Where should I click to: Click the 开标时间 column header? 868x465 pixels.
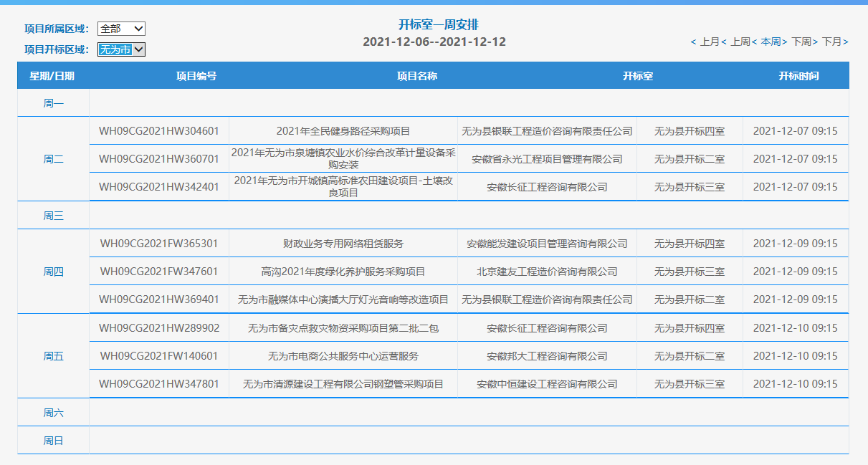pos(798,76)
